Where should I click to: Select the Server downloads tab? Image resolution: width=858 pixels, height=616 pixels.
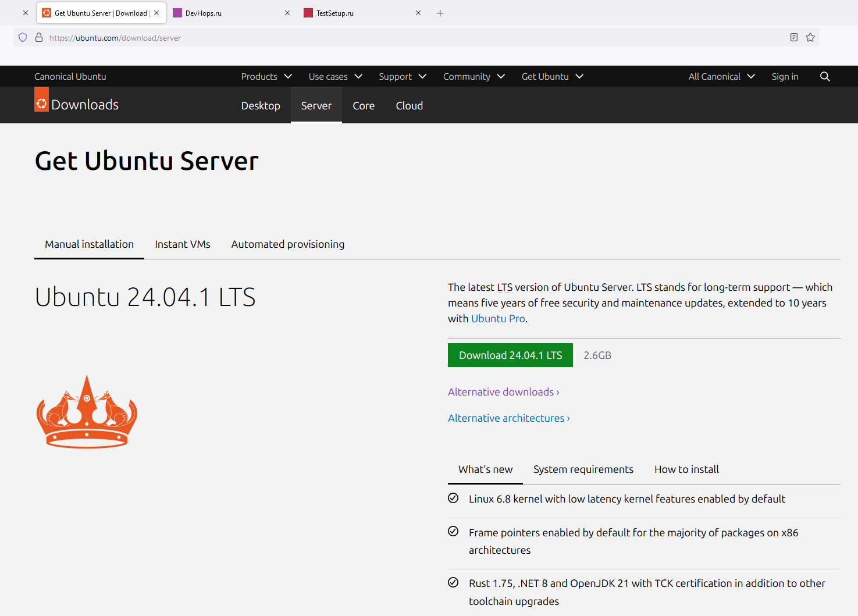pos(316,105)
